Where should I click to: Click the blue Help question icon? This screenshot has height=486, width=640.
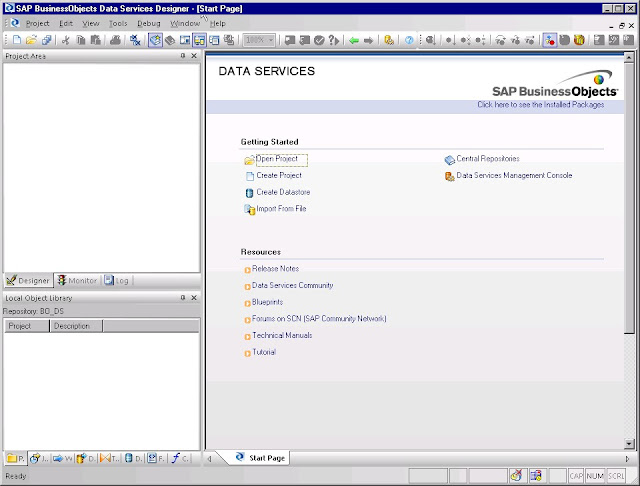coord(409,40)
